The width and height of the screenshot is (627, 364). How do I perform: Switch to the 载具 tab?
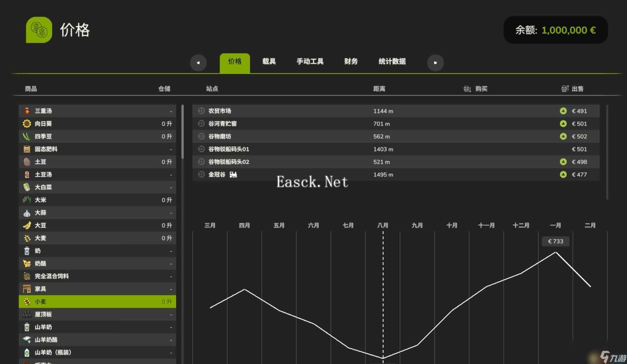[269, 61]
